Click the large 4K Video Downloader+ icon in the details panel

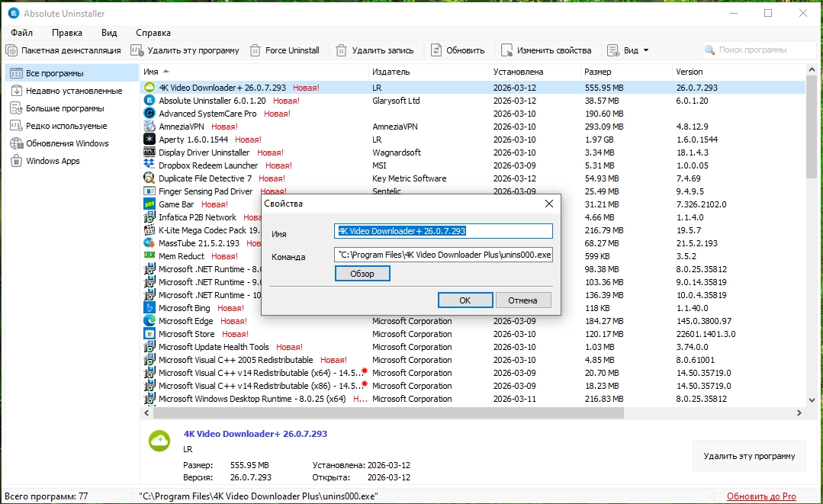point(159,441)
